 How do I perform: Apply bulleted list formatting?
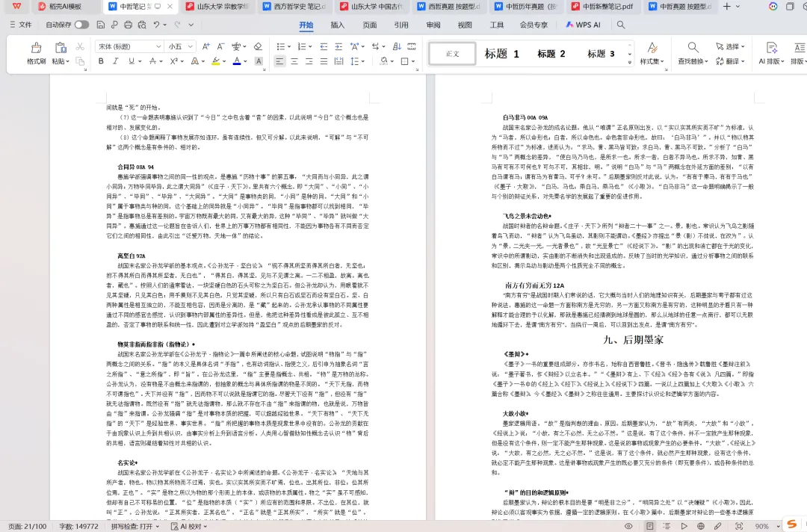pyautogui.click(x=281, y=46)
